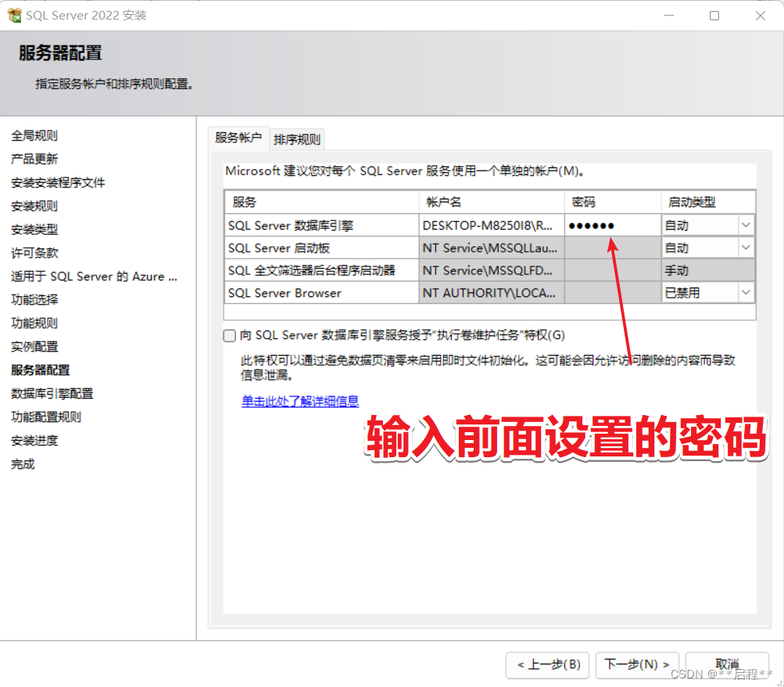Viewport: 784px width, 687px height.
Task: Select the bold 服务器配置 step in sidebar
Action: tap(41, 370)
